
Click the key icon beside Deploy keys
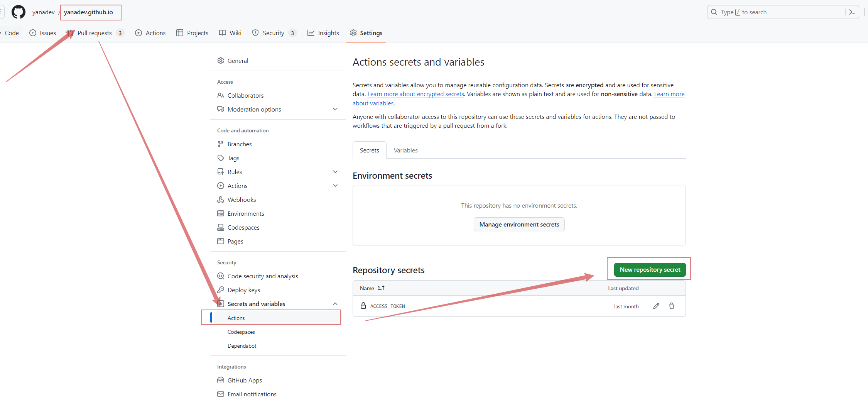click(221, 290)
